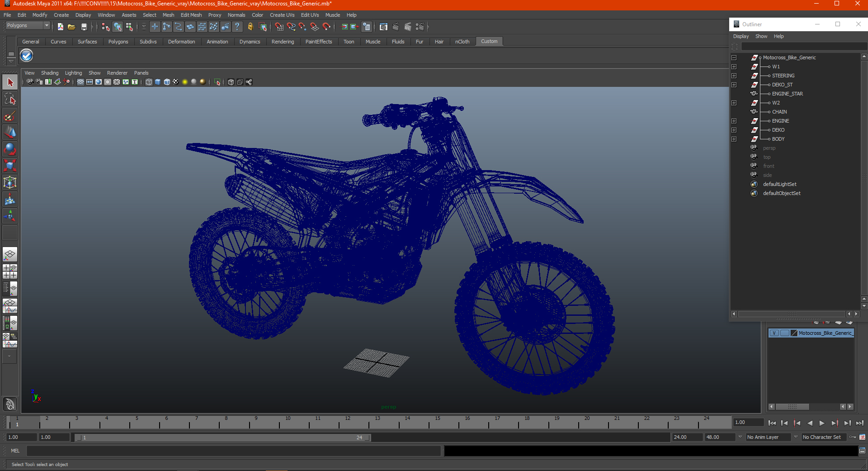The height and width of the screenshot is (471, 868).
Task: Toggle Make Live magnet icon
Action: (326, 27)
